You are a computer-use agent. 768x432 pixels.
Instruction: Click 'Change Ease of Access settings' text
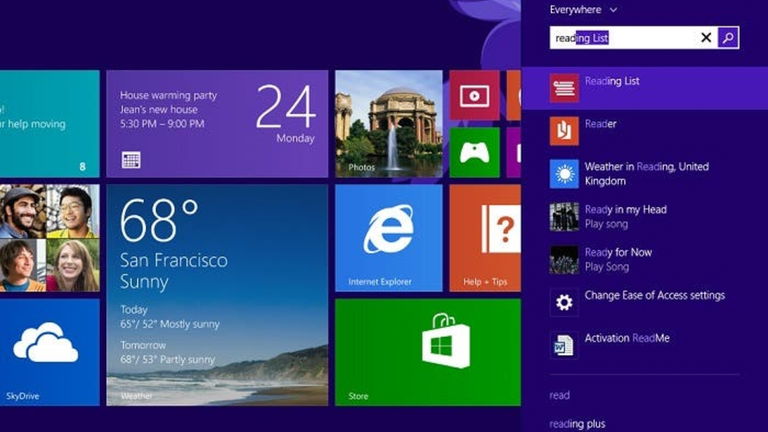pyautogui.click(x=654, y=295)
